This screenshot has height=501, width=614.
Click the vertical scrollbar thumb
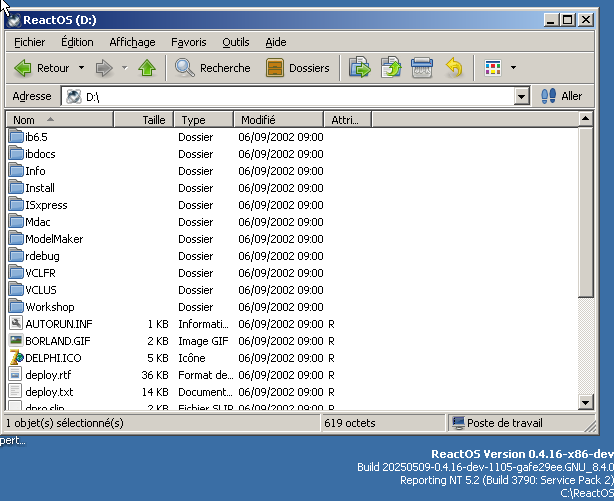585,212
